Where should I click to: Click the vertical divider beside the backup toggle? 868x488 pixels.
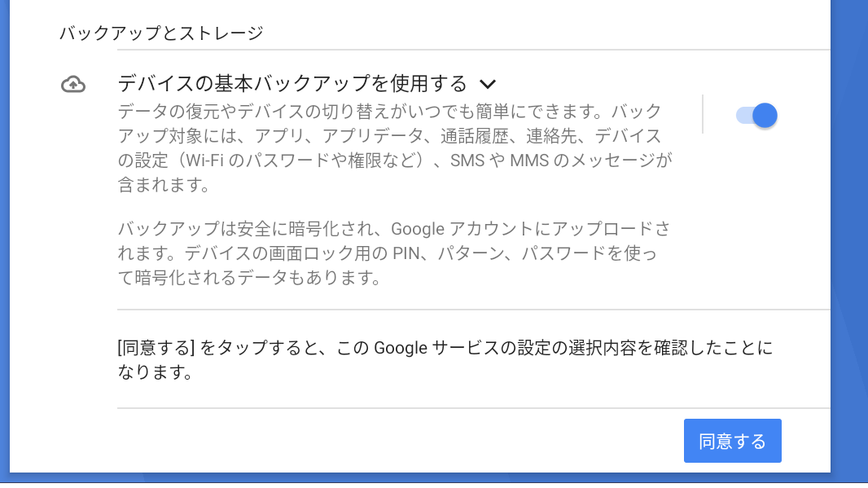[703, 114]
